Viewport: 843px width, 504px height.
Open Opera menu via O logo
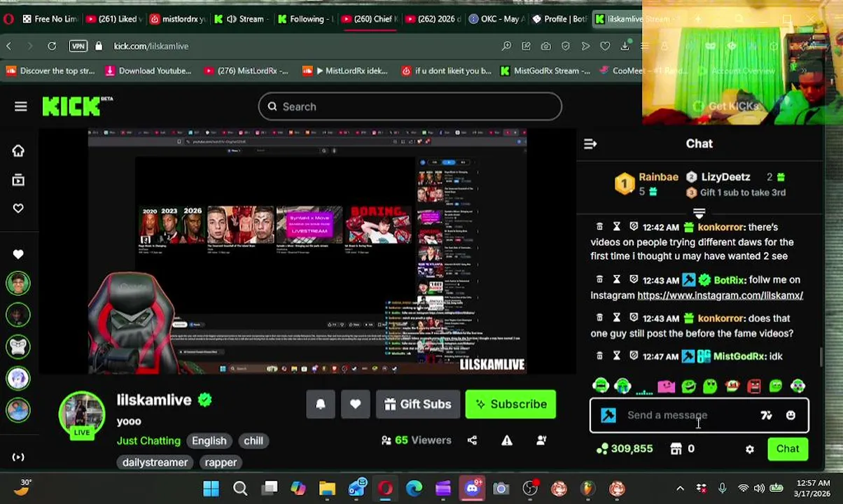coord(8,19)
